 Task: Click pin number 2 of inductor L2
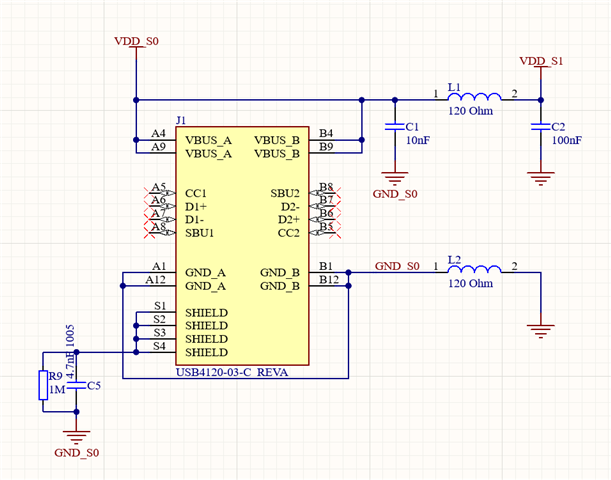[x=514, y=266]
